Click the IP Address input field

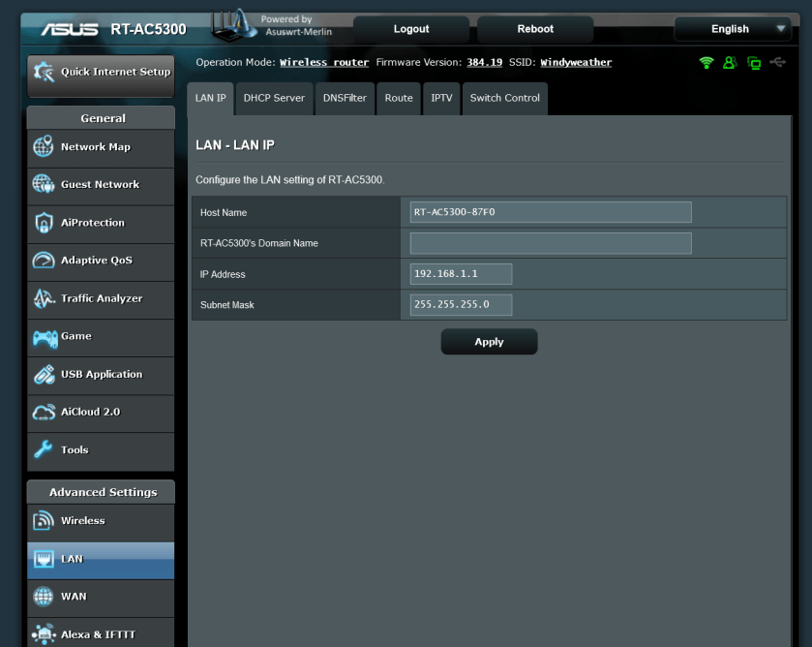tap(461, 274)
